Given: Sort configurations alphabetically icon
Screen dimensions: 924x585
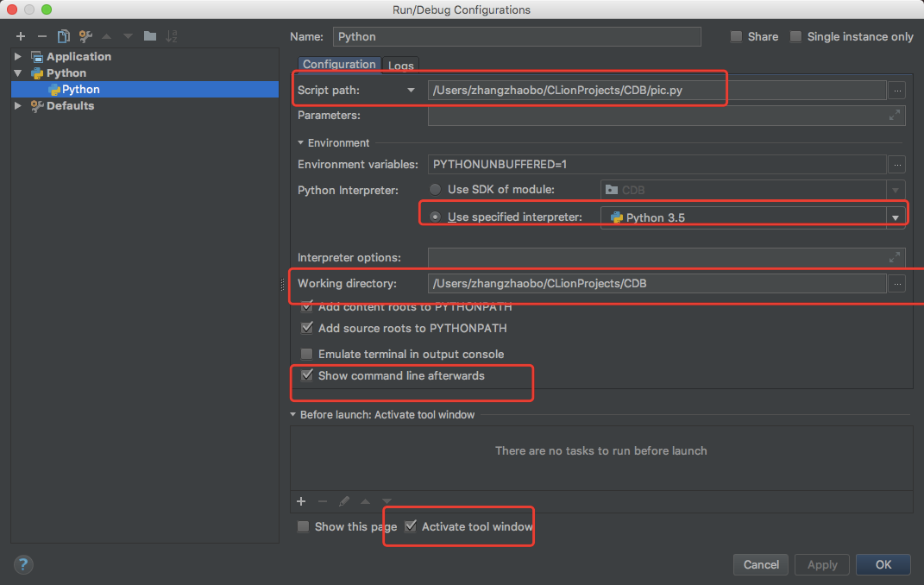Looking at the screenshot, I should [172, 36].
